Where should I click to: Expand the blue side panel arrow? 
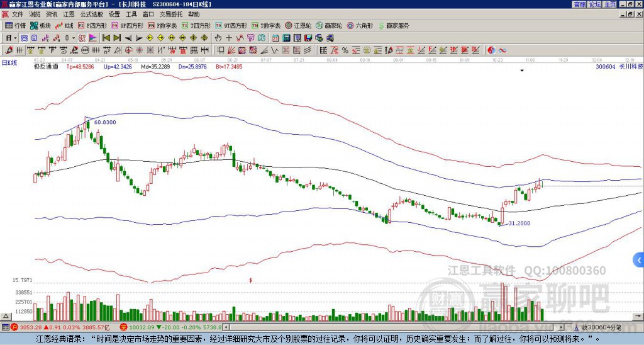639,260
